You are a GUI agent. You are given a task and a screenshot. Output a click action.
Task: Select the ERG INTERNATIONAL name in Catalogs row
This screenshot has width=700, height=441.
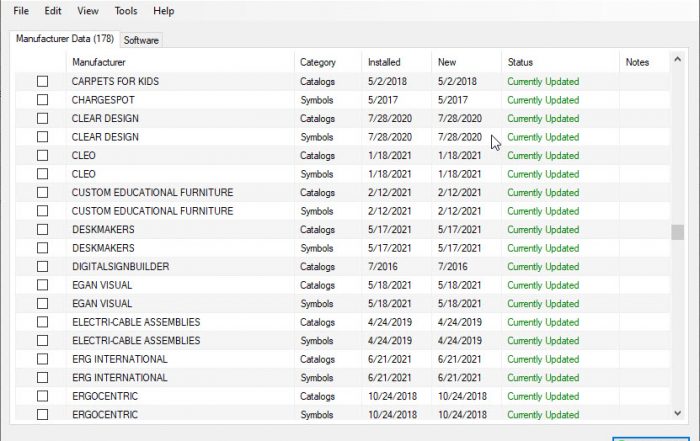120,359
